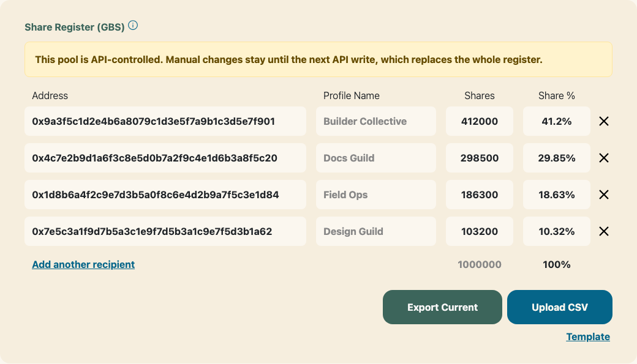Focus the 41.2% share field

[557, 121]
